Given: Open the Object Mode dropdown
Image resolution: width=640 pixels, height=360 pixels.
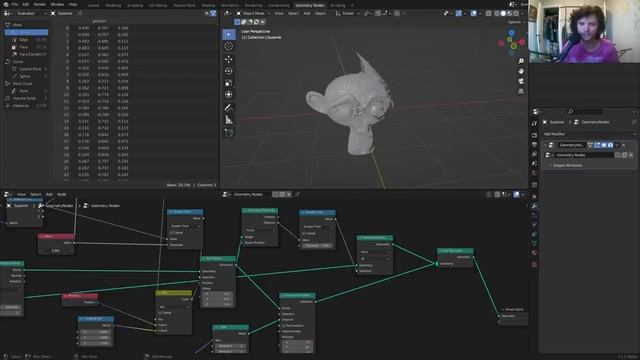Looking at the screenshot, I should pos(253,13).
